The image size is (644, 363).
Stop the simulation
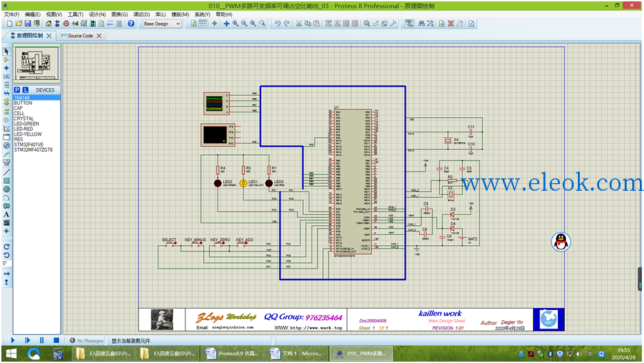(x=56, y=340)
